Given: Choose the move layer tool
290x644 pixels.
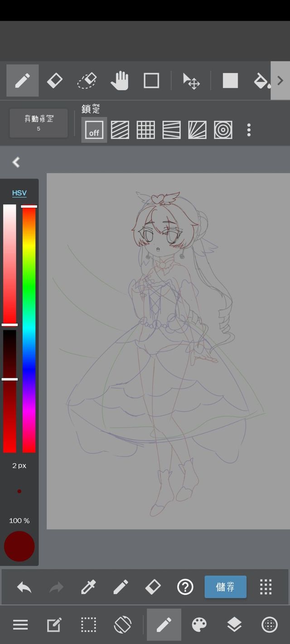Looking at the screenshot, I should (x=191, y=81).
